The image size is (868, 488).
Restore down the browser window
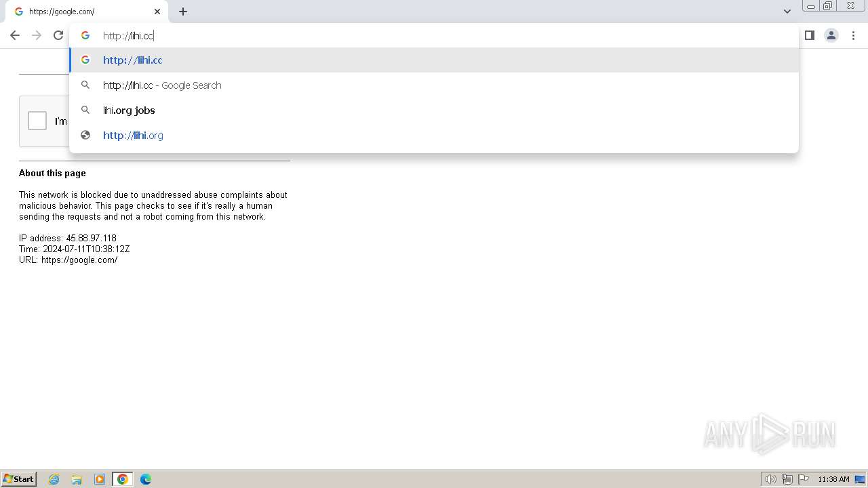(828, 5)
